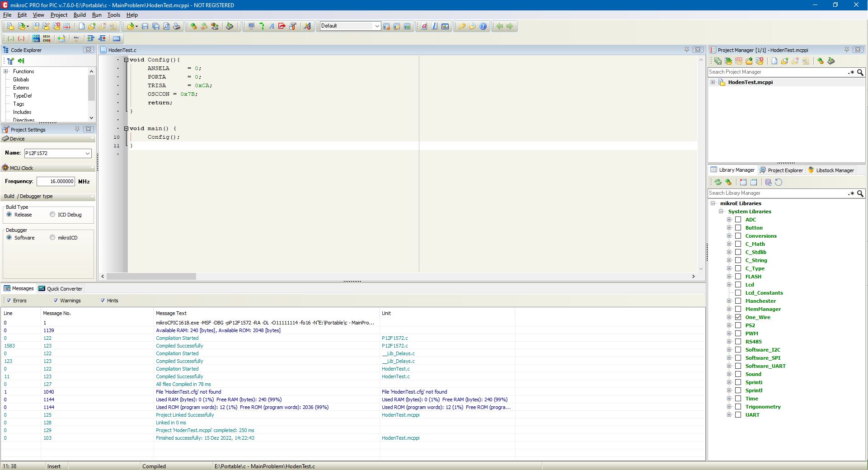Open the Tools menu
Image resolution: width=868 pixels, height=470 pixels.
[114, 15]
